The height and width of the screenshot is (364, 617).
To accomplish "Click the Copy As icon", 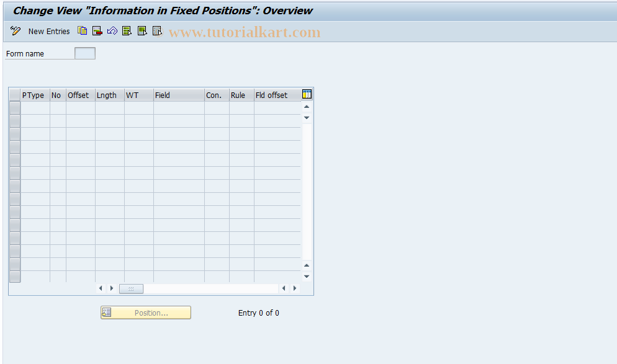I will coord(82,30).
